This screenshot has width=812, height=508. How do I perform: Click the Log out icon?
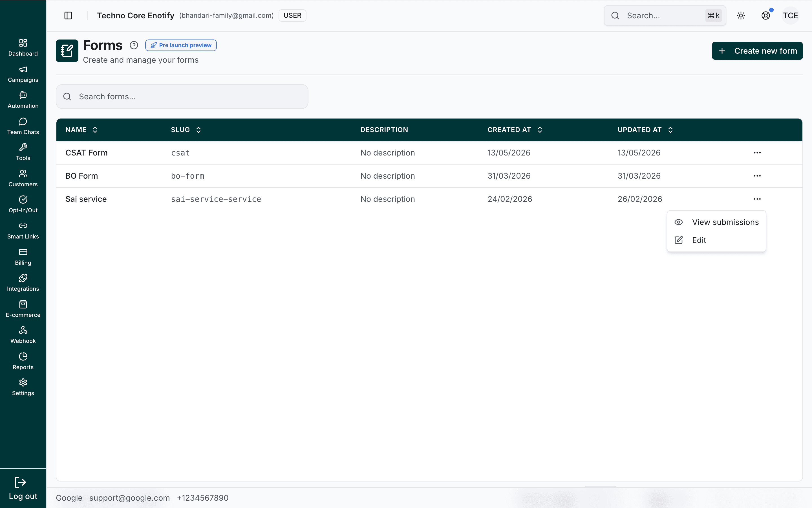(20, 482)
